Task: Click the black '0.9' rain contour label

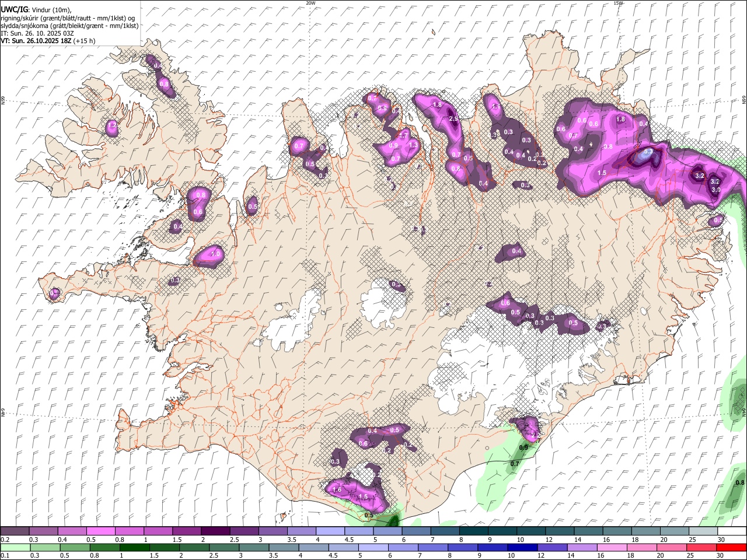Action: (x=523, y=447)
